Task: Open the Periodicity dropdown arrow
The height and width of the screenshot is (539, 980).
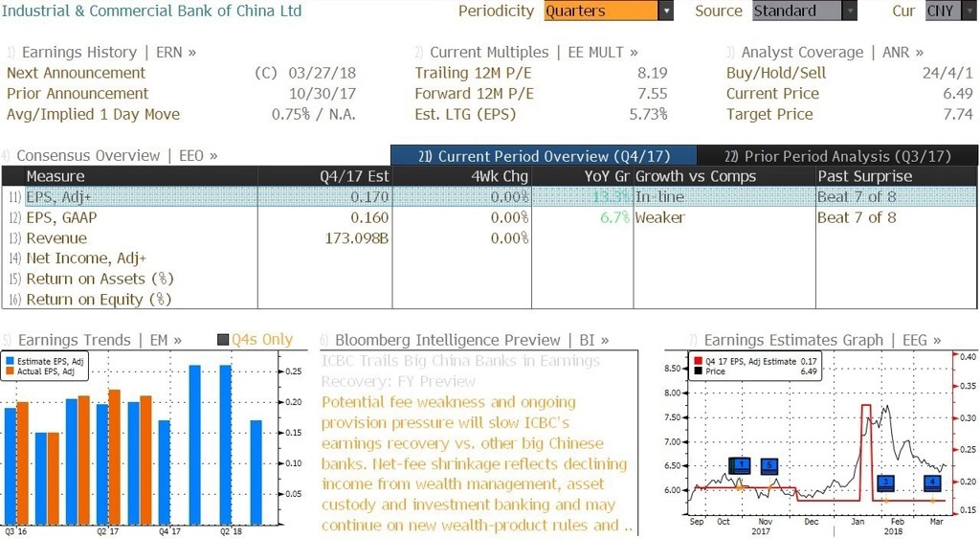Action: [666, 11]
